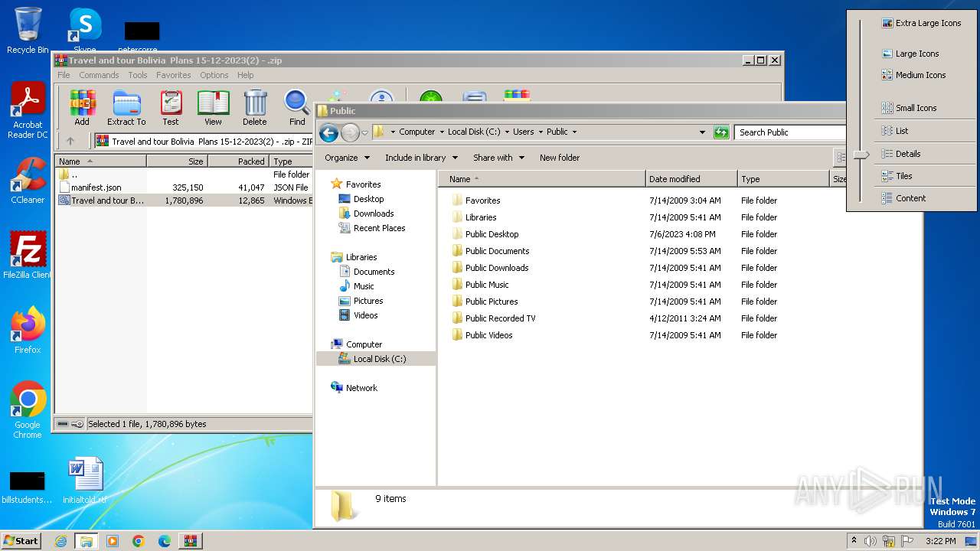This screenshot has width=980, height=551.
Task: Select Documents library in navigation pane
Action: coord(374,272)
